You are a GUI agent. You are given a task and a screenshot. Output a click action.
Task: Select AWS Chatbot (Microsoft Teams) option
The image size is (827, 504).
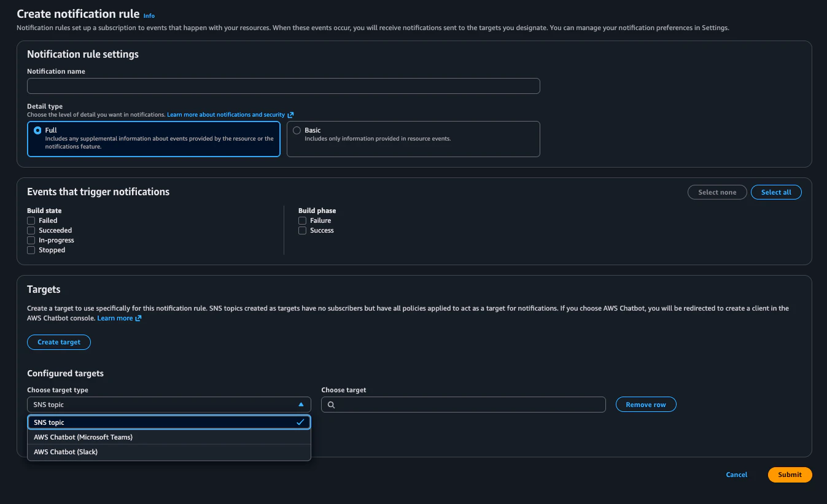point(169,437)
